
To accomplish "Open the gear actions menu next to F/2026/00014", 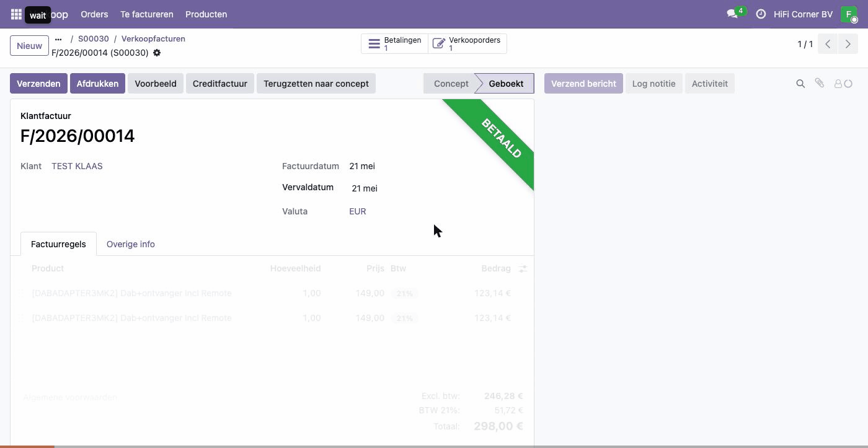I will [157, 53].
